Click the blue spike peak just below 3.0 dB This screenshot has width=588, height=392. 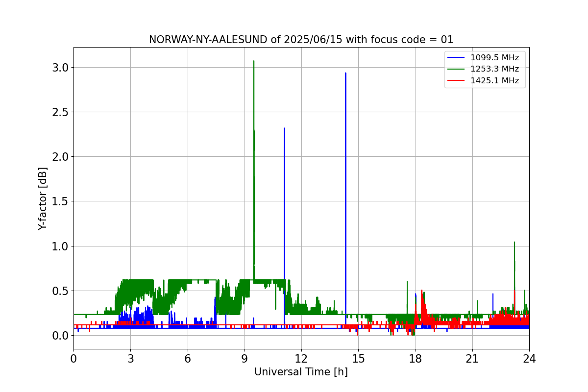(345, 73)
